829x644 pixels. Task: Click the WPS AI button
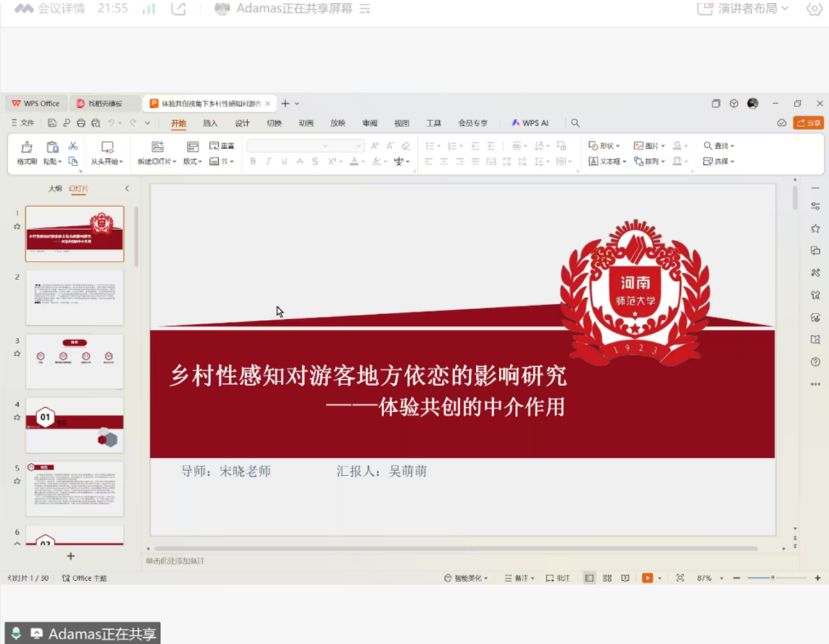[x=530, y=123]
